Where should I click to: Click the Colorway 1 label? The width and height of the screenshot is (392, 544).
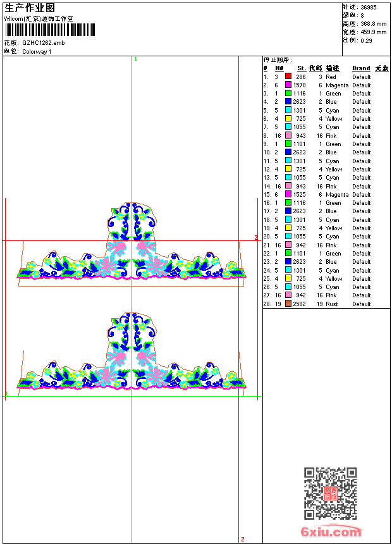(x=37, y=52)
